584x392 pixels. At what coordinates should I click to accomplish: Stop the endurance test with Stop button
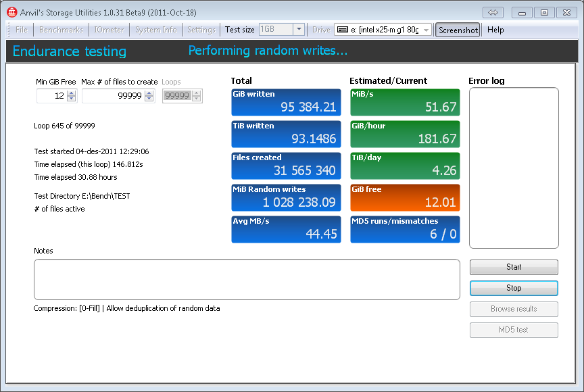(x=514, y=288)
